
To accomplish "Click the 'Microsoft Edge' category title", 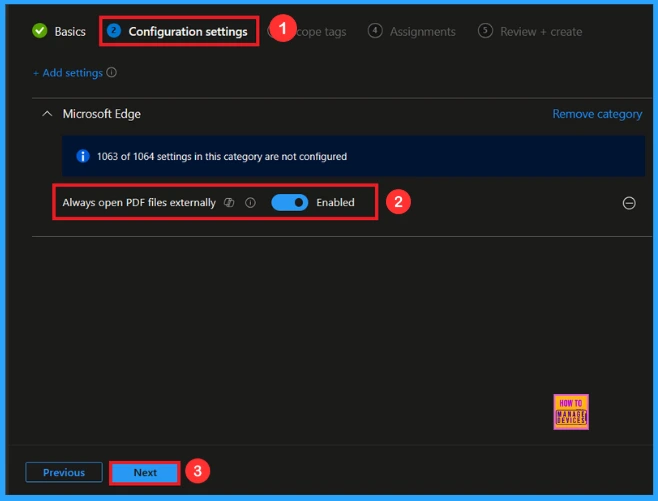I will [x=102, y=114].
